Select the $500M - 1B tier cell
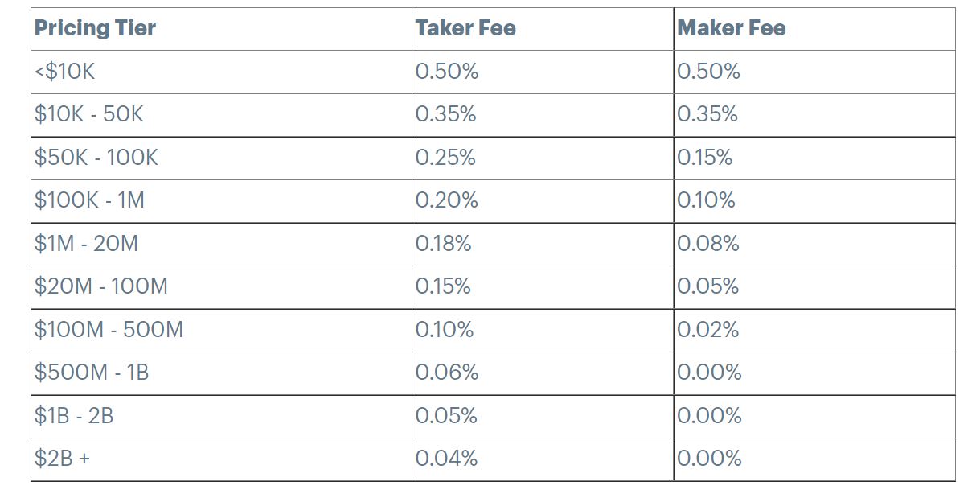The image size is (980, 494). pos(222,373)
